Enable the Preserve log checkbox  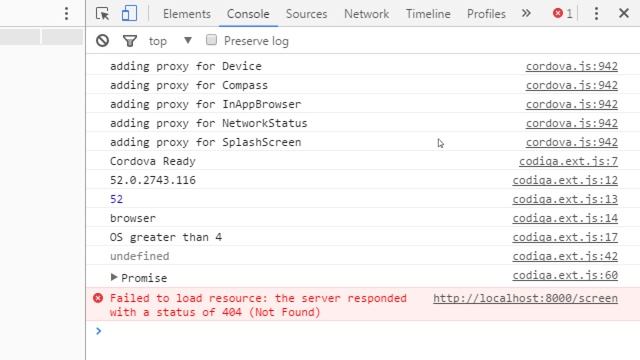pyautogui.click(x=211, y=40)
